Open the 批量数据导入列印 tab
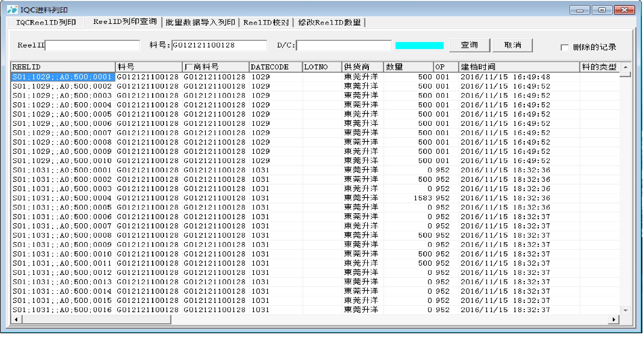Image resolution: width=644 pixels, height=337 pixels. click(x=201, y=22)
